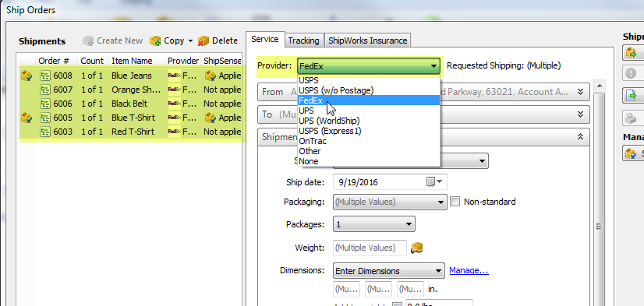Click the ShipSense box icon on order 6008

point(211,76)
